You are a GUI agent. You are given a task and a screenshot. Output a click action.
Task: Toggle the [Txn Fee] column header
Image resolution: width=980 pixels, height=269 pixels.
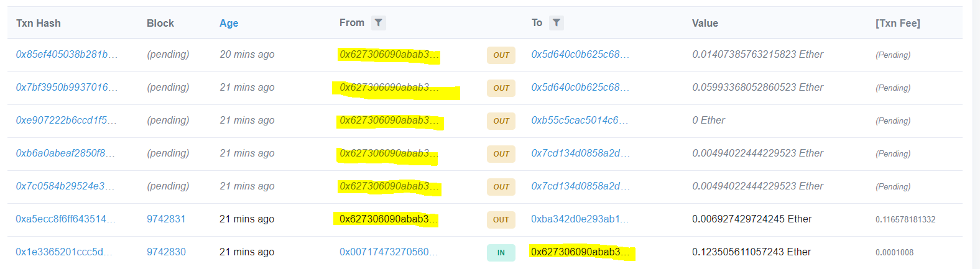coord(897,23)
